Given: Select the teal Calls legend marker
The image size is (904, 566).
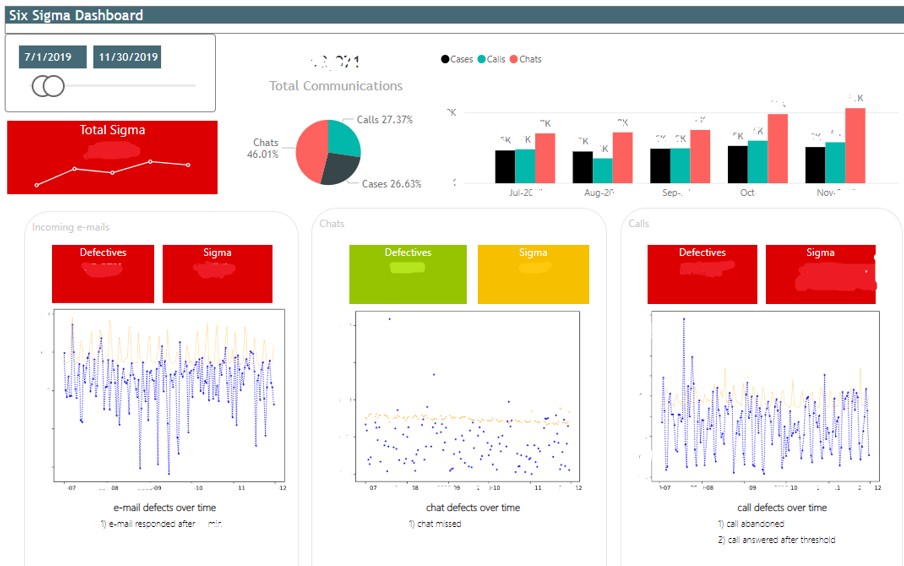Looking at the screenshot, I should 480,59.
